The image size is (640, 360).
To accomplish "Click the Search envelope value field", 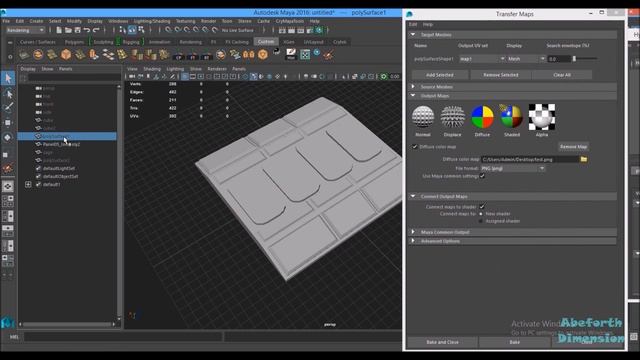I will 558,59.
